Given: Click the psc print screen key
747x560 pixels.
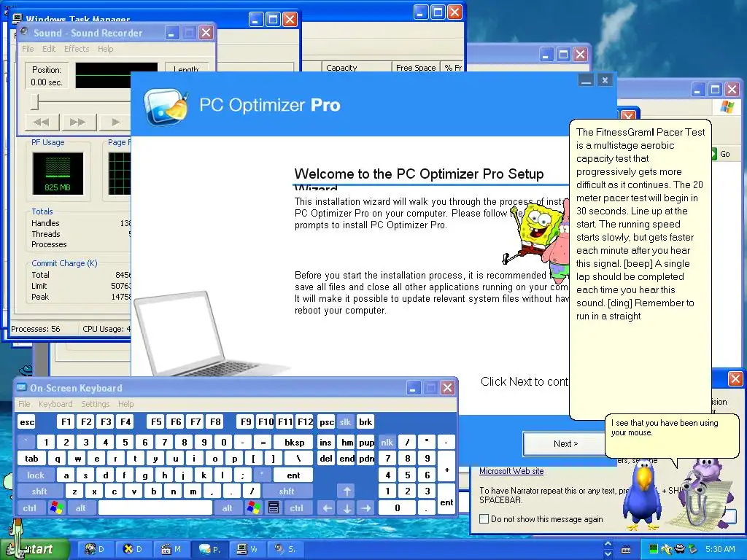Looking at the screenshot, I should 326,422.
